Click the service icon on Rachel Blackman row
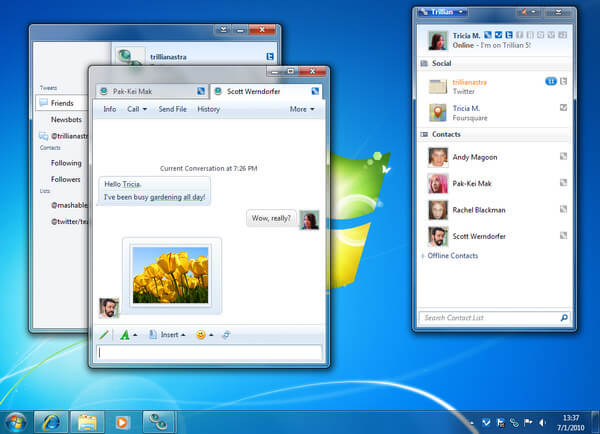600x434 pixels. tap(563, 209)
